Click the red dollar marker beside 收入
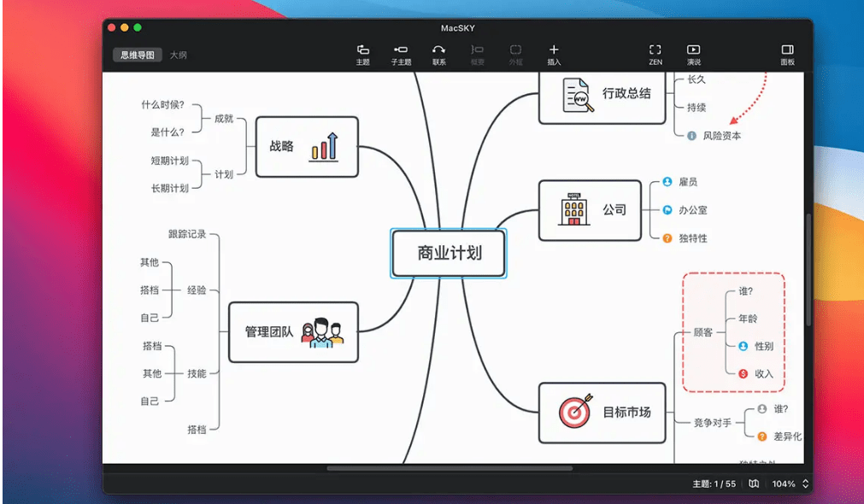 743,373
